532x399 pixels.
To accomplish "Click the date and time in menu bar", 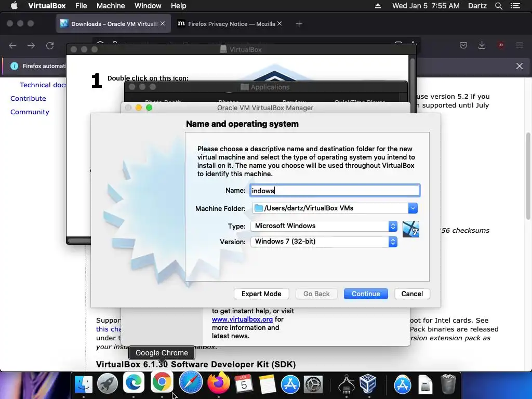I will pos(426,6).
